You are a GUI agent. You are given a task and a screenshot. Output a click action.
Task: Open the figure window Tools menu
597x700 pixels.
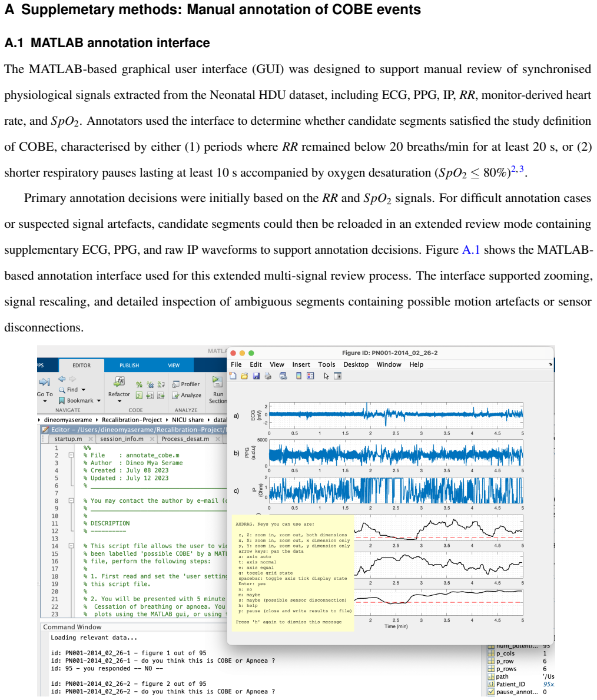pos(326,364)
